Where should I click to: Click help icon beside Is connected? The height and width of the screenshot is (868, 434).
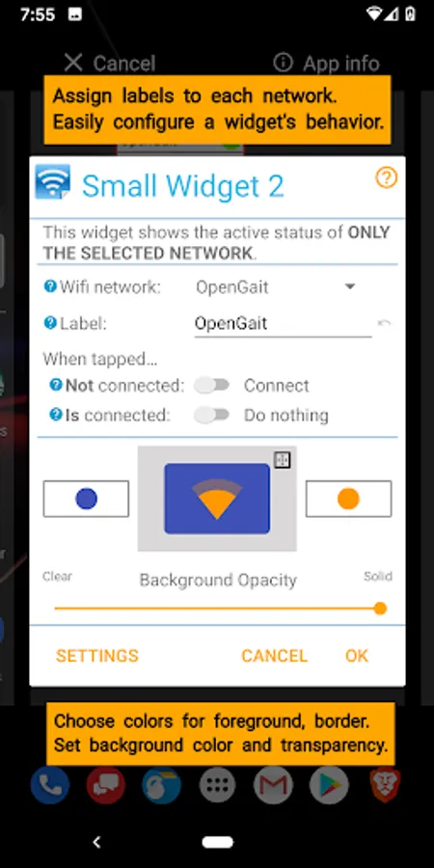click(x=56, y=415)
